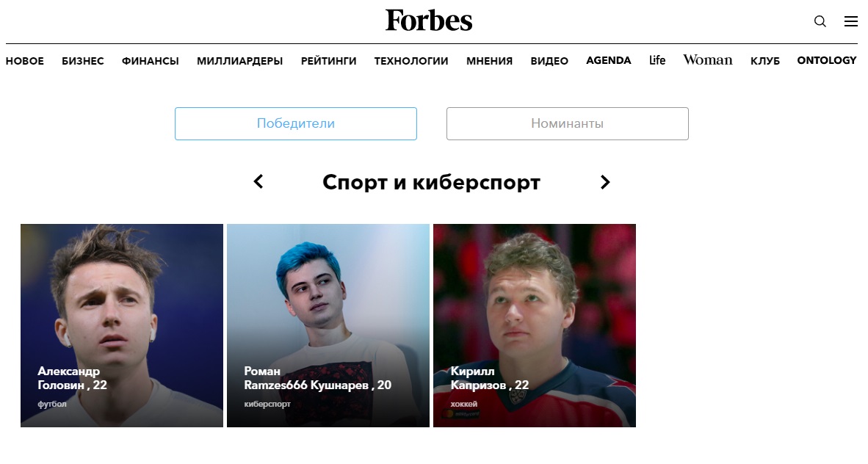The height and width of the screenshot is (464, 868).
Task: Open the AGENDA menu item
Action: coord(608,60)
